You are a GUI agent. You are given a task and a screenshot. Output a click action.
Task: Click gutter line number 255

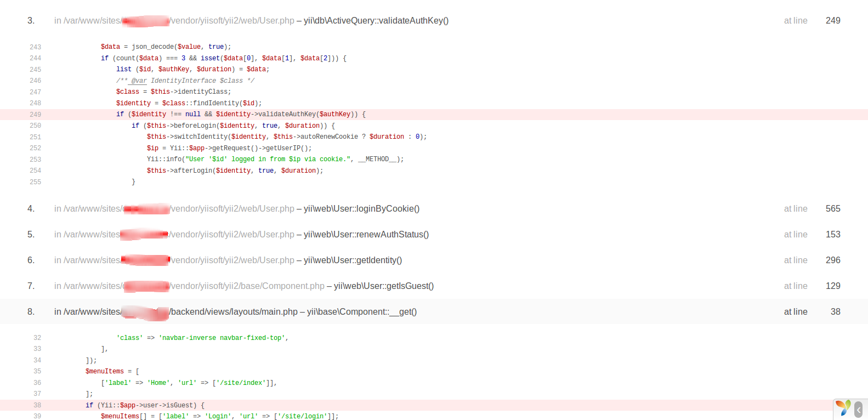36,182
